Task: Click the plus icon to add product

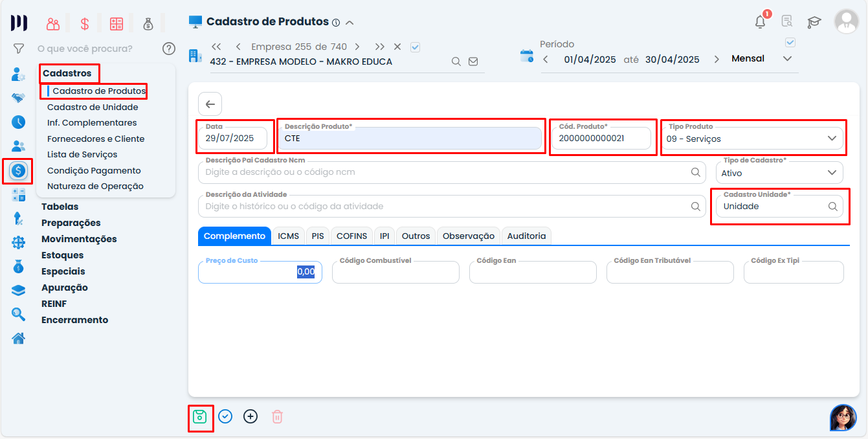Action: point(250,417)
